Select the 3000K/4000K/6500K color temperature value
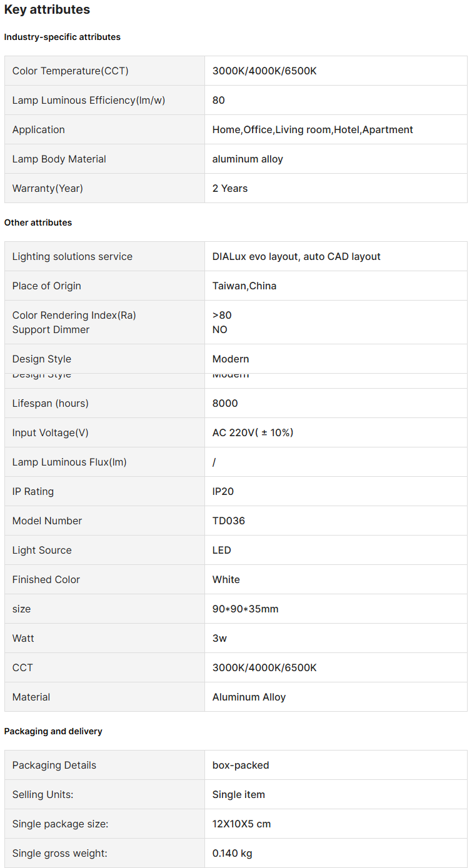The width and height of the screenshot is (472, 868). 264,71
